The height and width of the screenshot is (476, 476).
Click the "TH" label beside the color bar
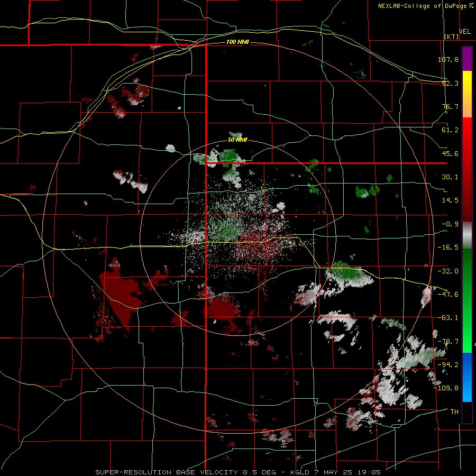click(454, 412)
